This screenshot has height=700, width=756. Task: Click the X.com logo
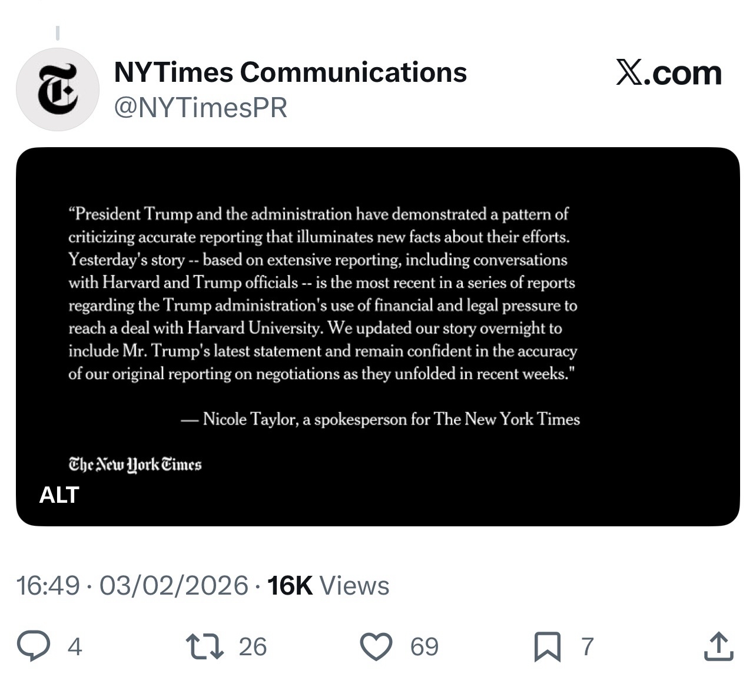(669, 73)
